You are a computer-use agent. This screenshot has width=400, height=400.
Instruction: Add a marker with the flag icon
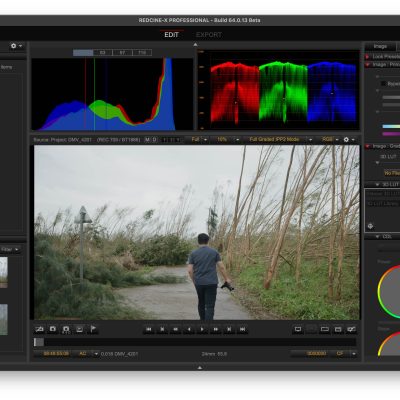(93, 329)
